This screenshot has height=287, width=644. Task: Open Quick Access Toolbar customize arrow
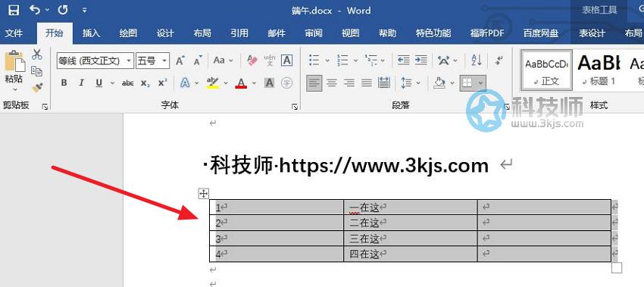85,11
